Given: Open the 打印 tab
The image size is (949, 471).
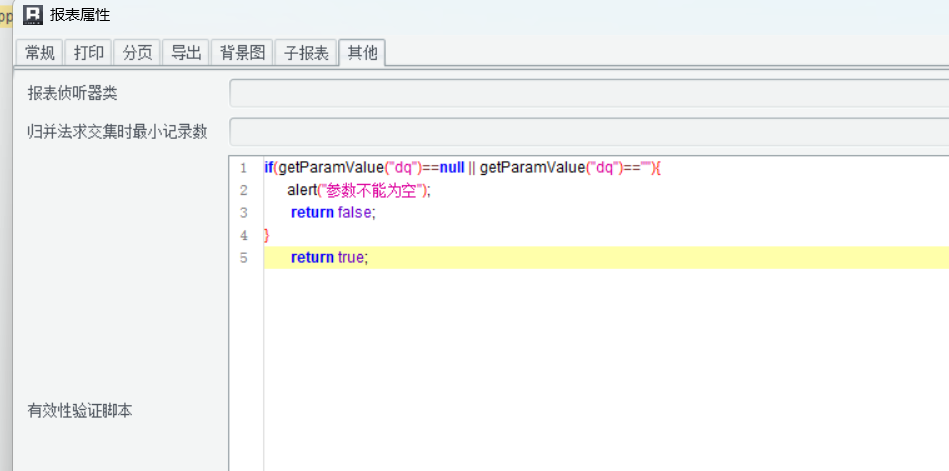Looking at the screenshot, I should (89, 53).
